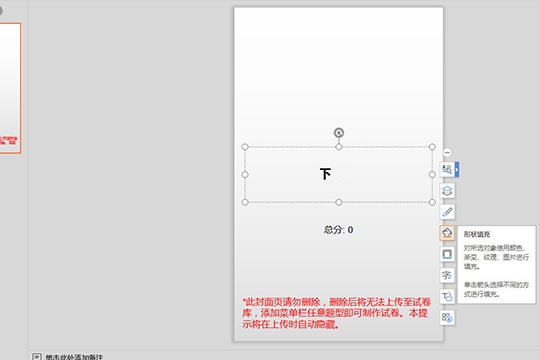Click the text box T shape icon

(447, 296)
